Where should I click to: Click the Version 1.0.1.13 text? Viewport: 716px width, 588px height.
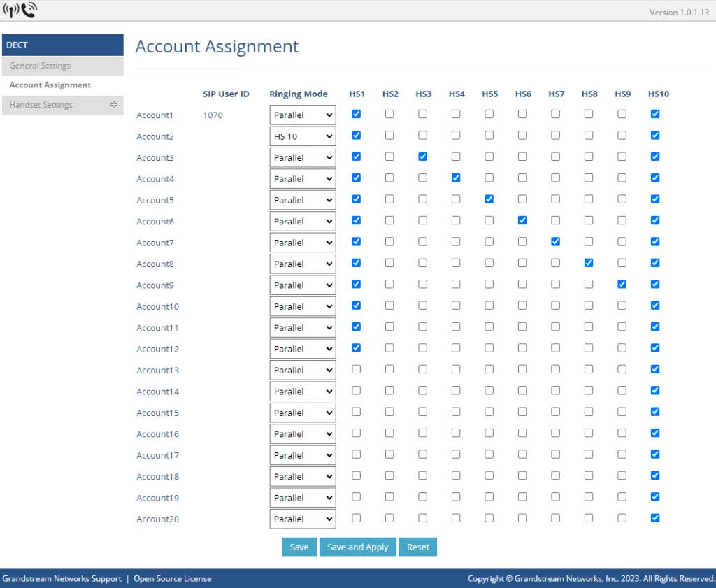(679, 13)
